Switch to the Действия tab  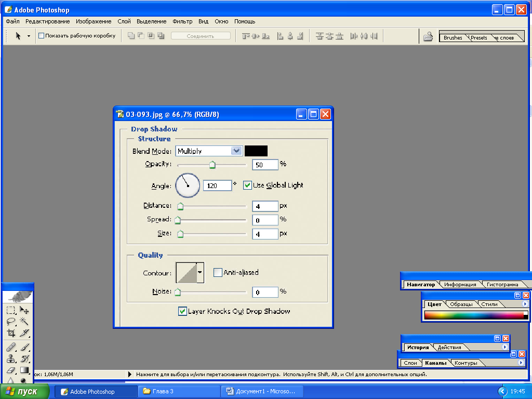[449, 348]
